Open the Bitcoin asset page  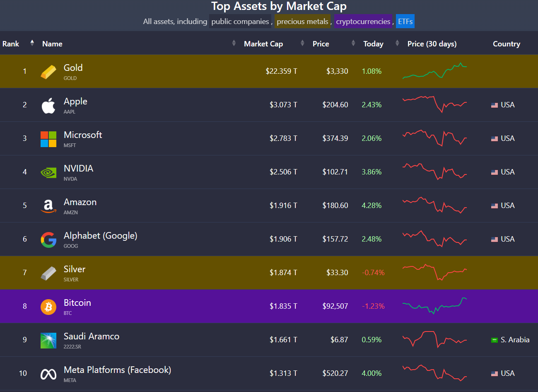[77, 303]
